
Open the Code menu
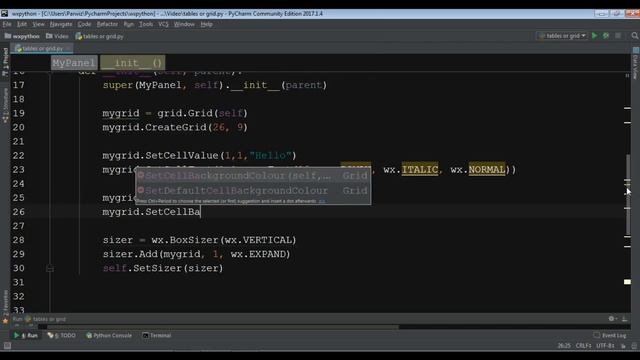[84, 24]
